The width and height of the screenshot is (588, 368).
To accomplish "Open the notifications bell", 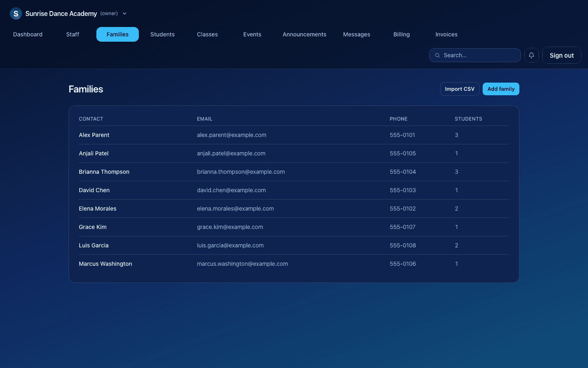I will [x=532, y=55].
